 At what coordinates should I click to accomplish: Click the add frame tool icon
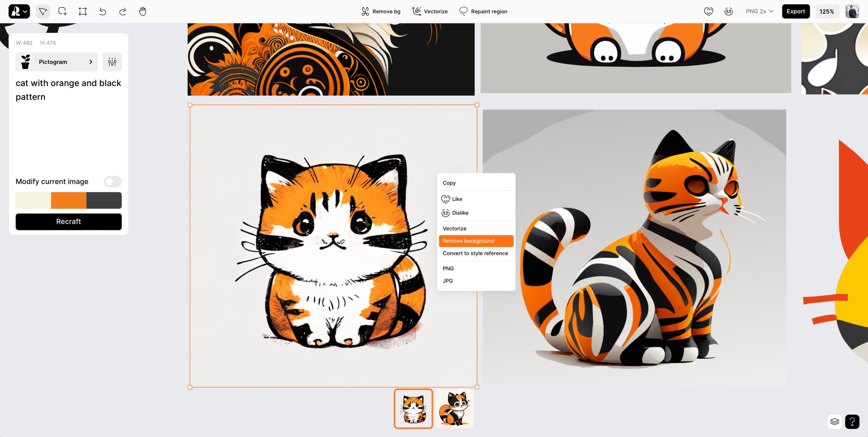pyautogui.click(x=62, y=12)
